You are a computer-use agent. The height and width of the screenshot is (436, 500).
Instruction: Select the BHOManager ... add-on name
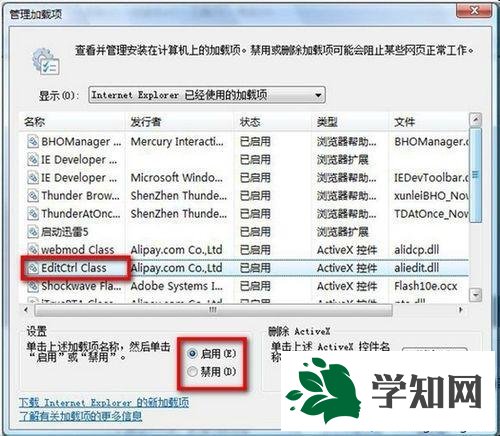(81, 142)
